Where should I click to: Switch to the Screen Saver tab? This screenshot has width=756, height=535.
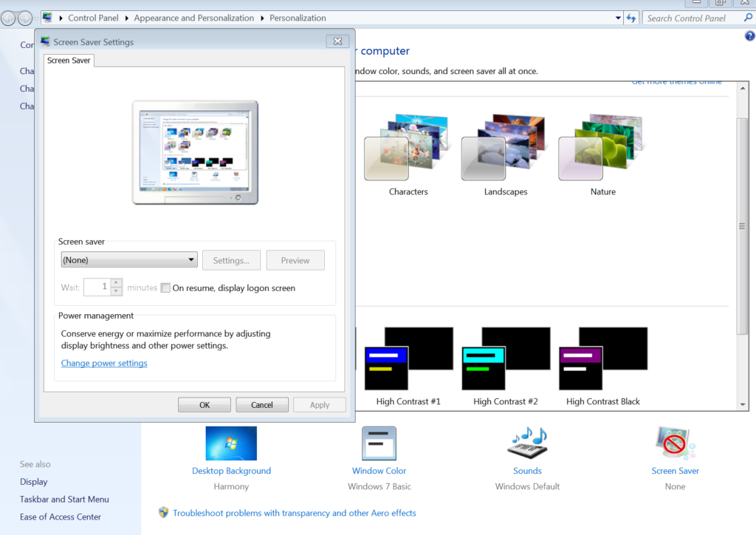tap(69, 60)
